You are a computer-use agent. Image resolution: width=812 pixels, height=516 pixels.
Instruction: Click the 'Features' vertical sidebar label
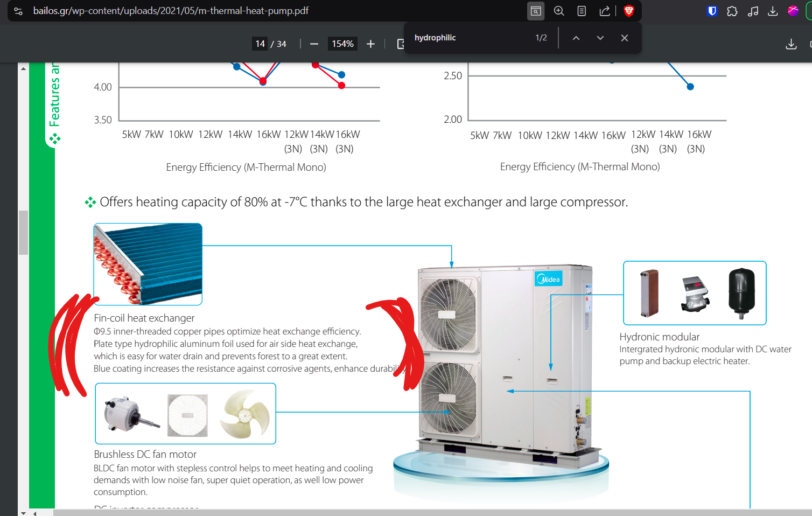[x=54, y=95]
